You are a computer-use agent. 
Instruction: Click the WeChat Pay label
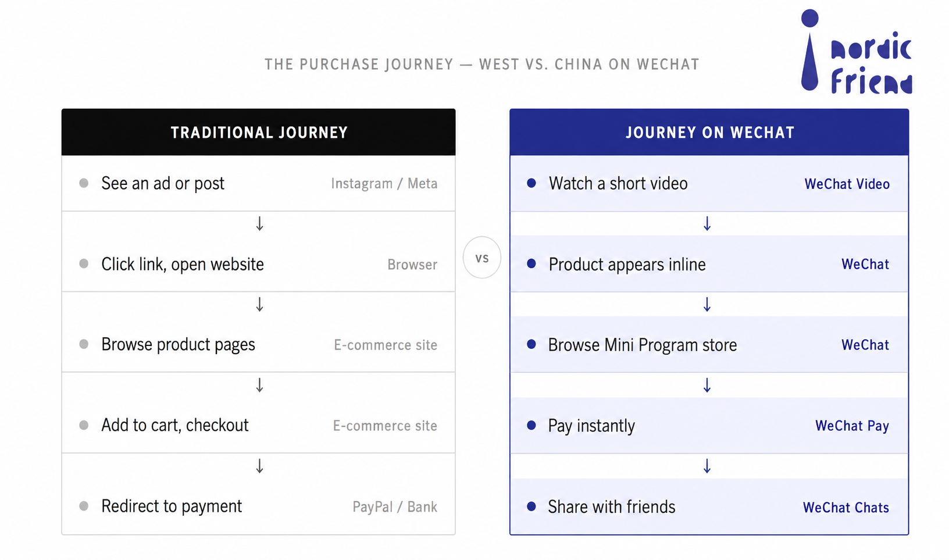click(852, 426)
